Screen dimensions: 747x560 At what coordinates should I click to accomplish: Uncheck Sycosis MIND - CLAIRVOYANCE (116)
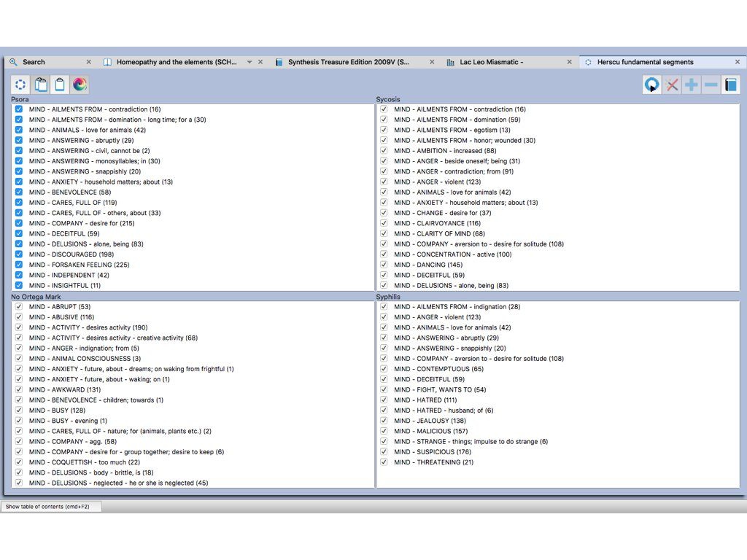pyautogui.click(x=384, y=223)
